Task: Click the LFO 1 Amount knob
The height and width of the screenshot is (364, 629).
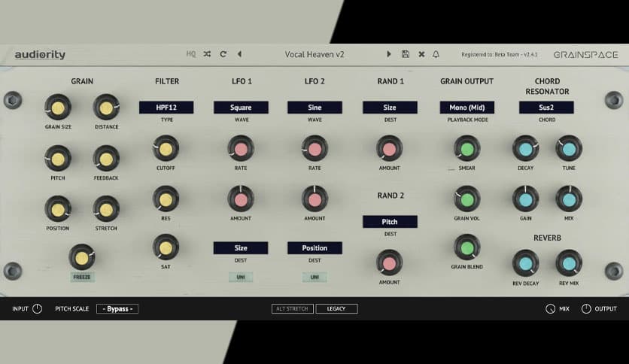Action: click(241, 199)
